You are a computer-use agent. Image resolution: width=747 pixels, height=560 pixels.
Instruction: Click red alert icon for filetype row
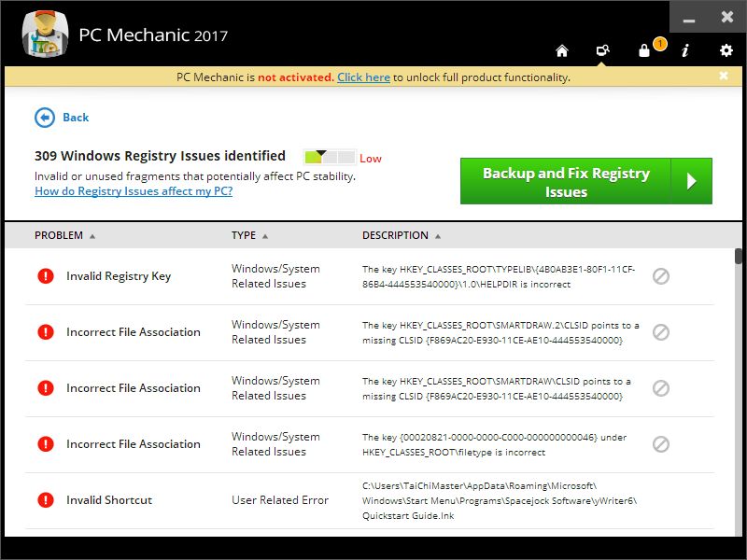tap(46, 444)
